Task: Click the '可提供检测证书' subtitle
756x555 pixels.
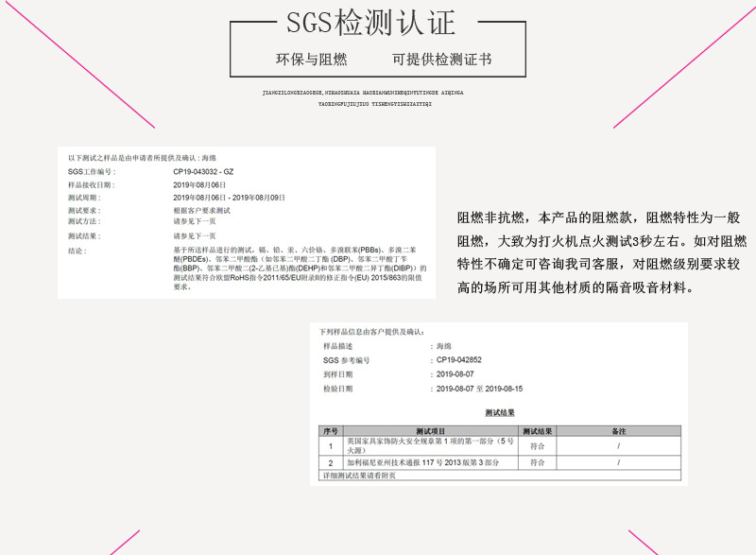Action: (441, 60)
